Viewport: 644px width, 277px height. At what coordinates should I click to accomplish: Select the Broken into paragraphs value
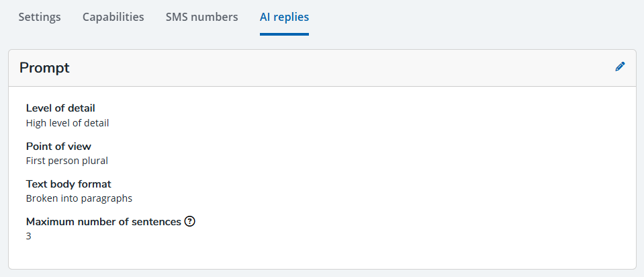pyautogui.click(x=79, y=198)
